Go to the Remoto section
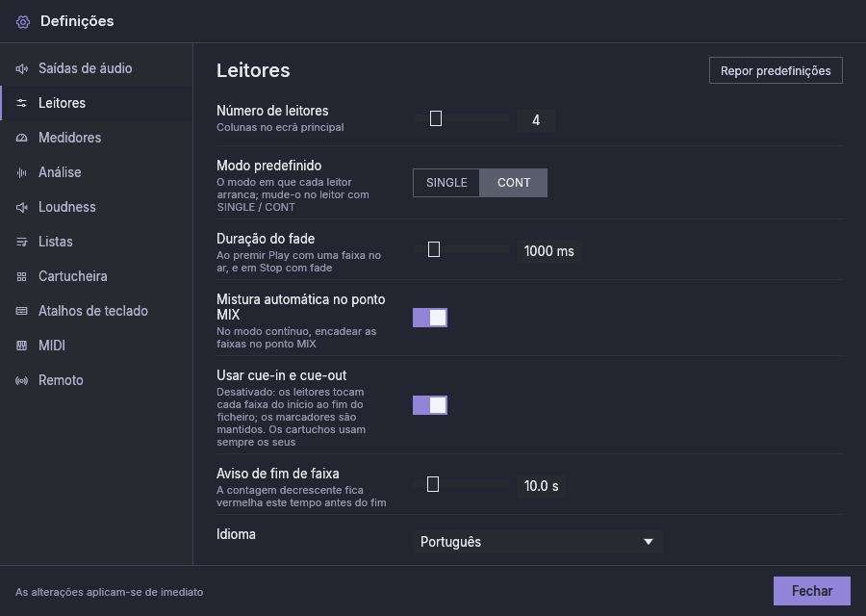Viewport: 866px width, 616px height. (96, 380)
